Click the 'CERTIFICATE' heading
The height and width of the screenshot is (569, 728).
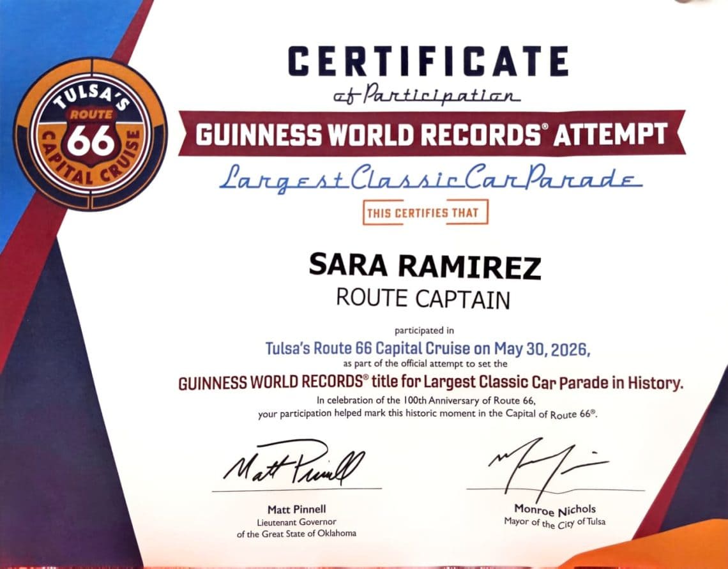(428, 61)
